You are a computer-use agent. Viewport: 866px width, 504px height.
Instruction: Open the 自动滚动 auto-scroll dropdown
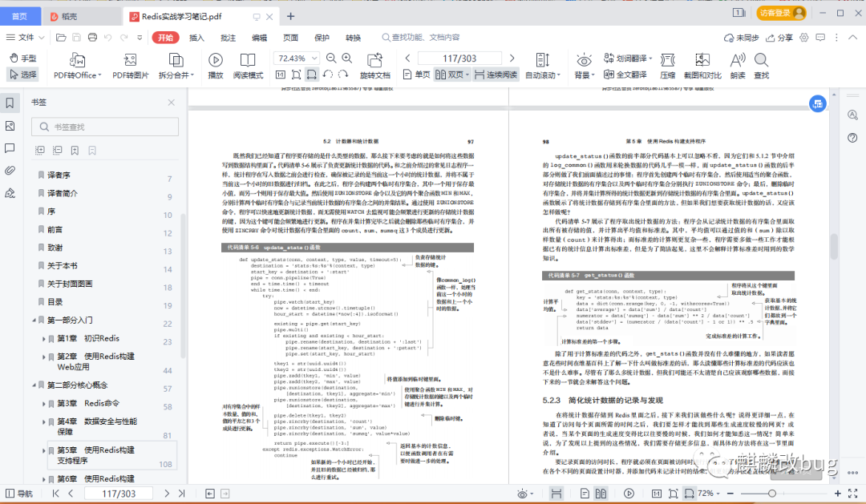click(x=543, y=67)
